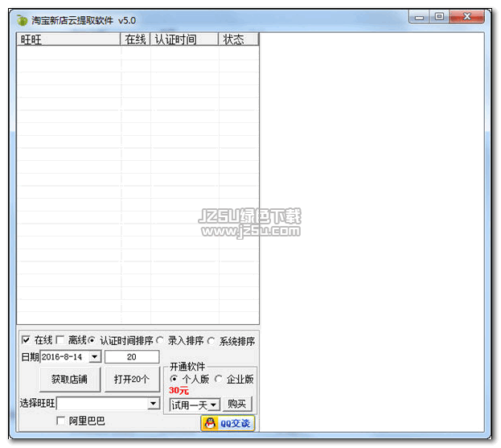Choose 企业版 enterprise edition option
The width and height of the screenshot is (501, 448).
point(219,379)
